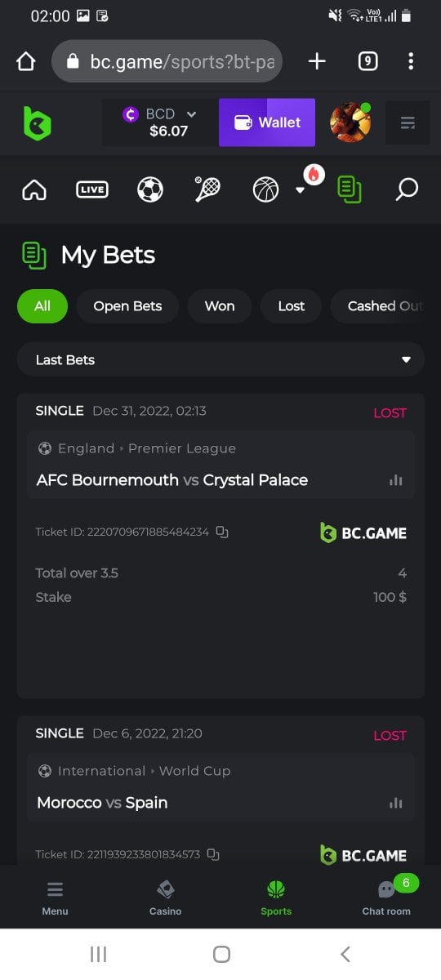The height and width of the screenshot is (980, 441).
Task: View stats for Morocco vs Spain
Action: tap(396, 803)
